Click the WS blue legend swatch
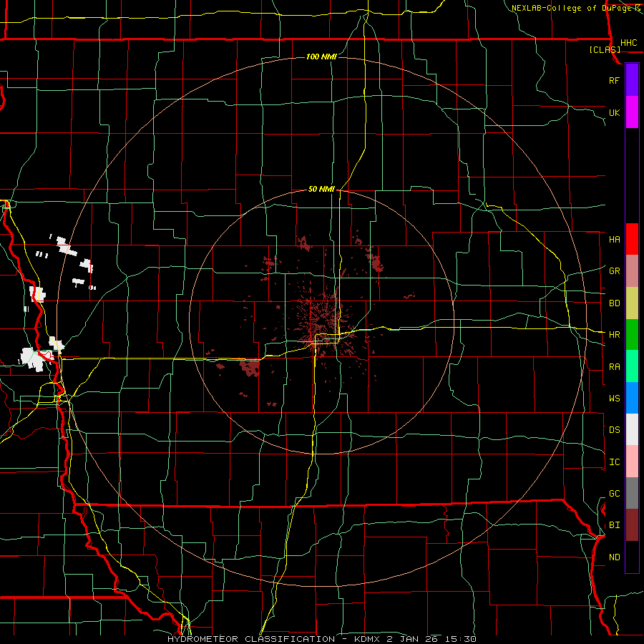 click(x=632, y=398)
